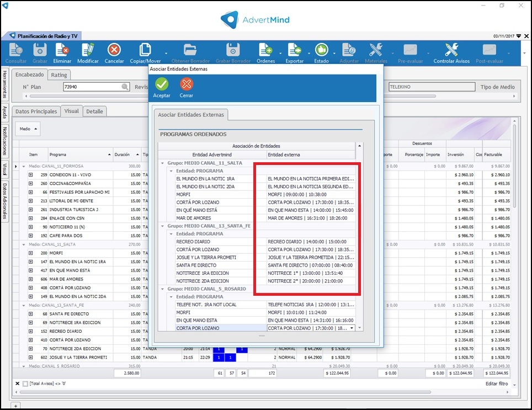Expand row 259 CONEXION 11 - VIVO

coord(30,174)
